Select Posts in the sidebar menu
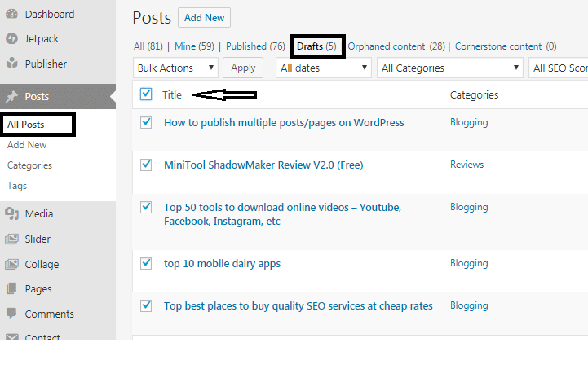588x382 pixels. 58,96
